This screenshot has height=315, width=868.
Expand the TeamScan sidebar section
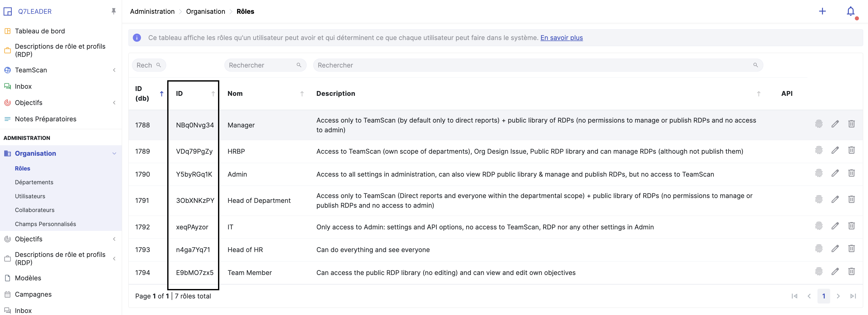click(x=114, y=70)
